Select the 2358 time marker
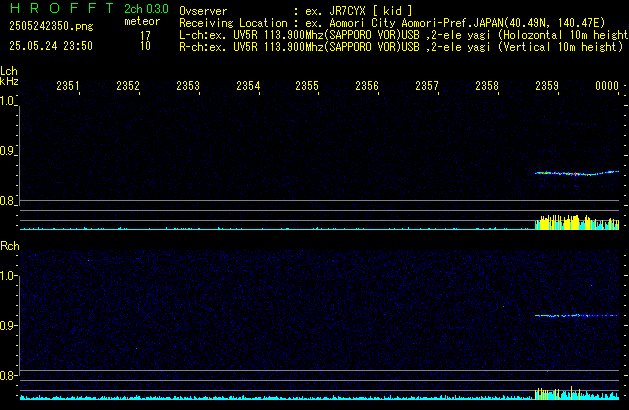The image size is (629, 410). pos(487,86)
